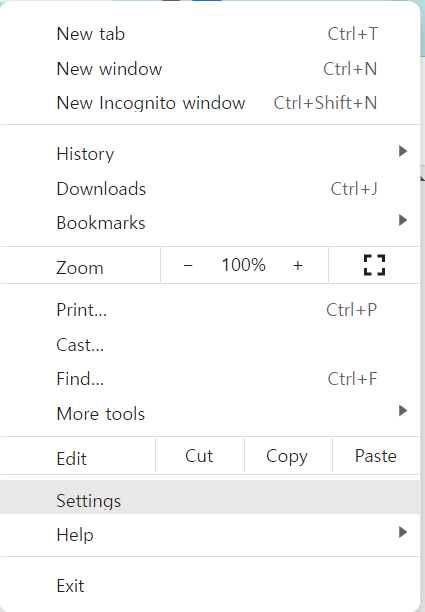Expand the More tools submenu arrow

403,411
